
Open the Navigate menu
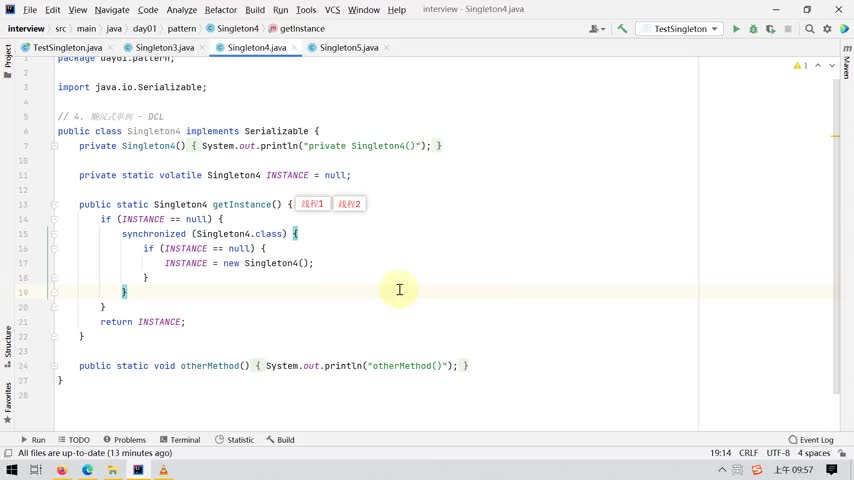point(112,10)
